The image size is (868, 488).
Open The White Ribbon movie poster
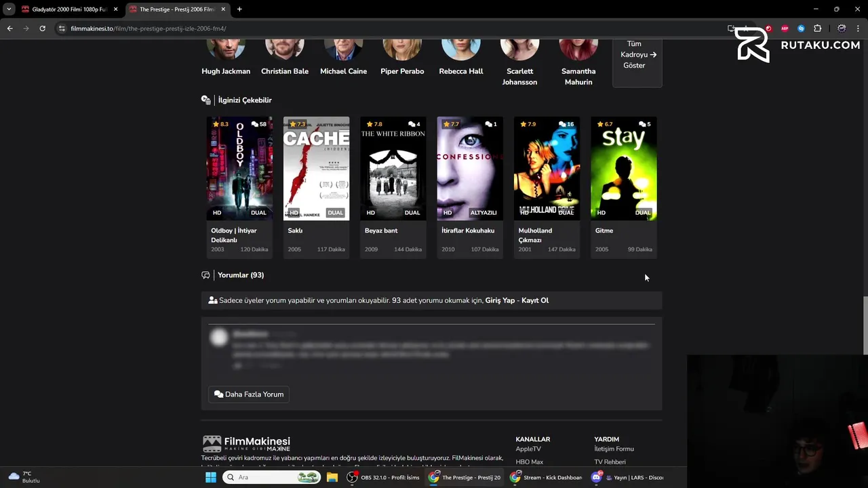[x=393, y=168]
